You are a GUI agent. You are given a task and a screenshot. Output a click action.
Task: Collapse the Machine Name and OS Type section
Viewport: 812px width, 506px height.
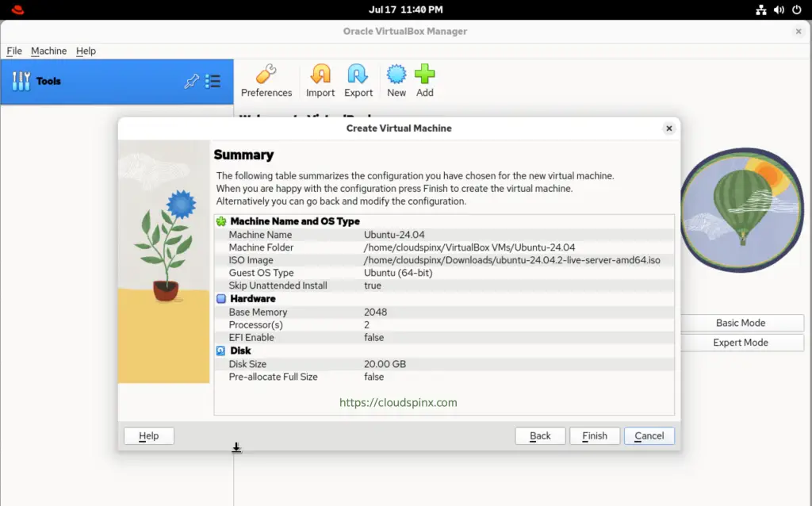221,220
